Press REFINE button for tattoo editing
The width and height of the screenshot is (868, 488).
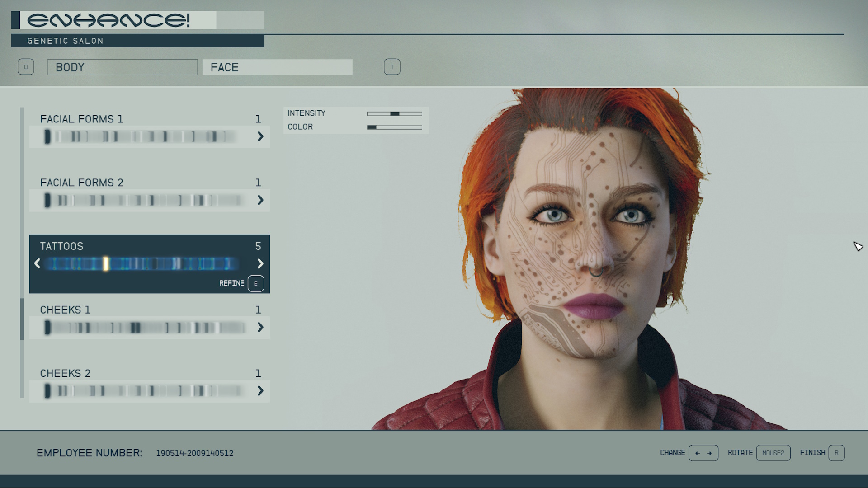coord(255,283)
